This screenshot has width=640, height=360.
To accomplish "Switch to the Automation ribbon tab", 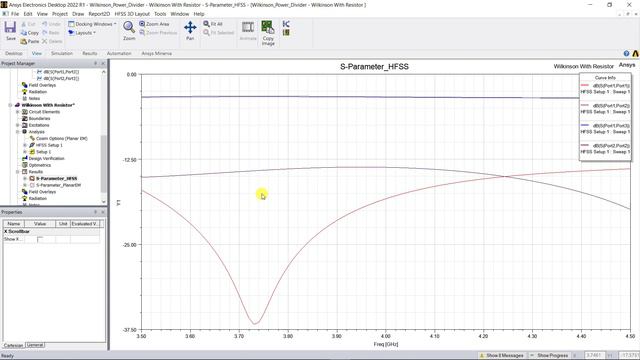I will 119,53.
